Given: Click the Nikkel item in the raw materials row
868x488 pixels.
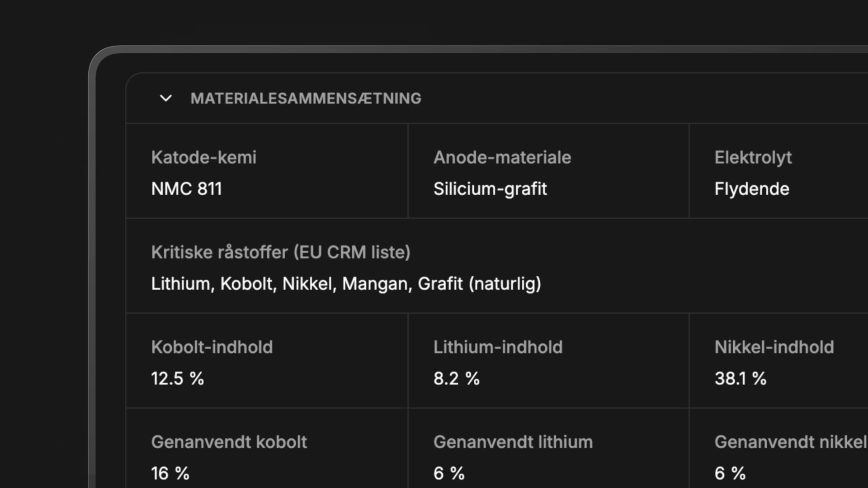Looking at the screenshot, I should (308, 284).
